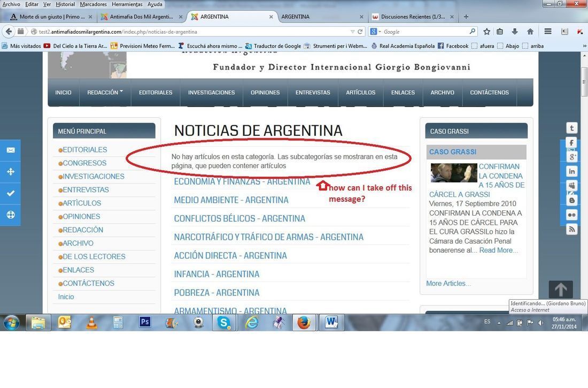Switch to Discusiones Recientes tab
This screenshot has width=588, height=388.
pyautogui.click(x=413, y=17)
